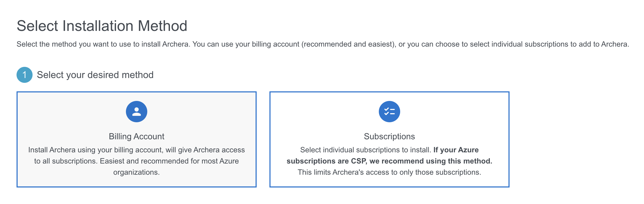
Task: Click "Easiest and recommended for most Azure" text
Action: (169, 161)
